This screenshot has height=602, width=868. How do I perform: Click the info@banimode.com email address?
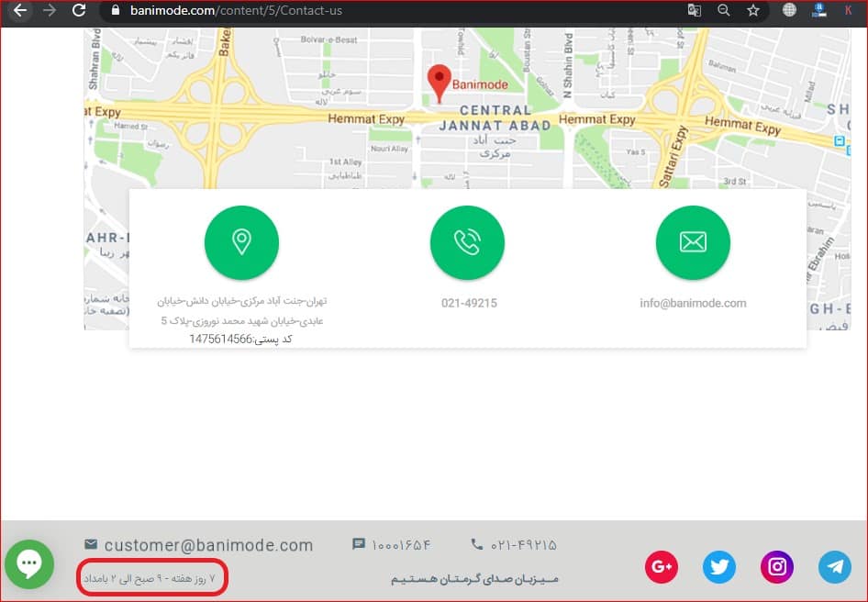click(693, 303)
